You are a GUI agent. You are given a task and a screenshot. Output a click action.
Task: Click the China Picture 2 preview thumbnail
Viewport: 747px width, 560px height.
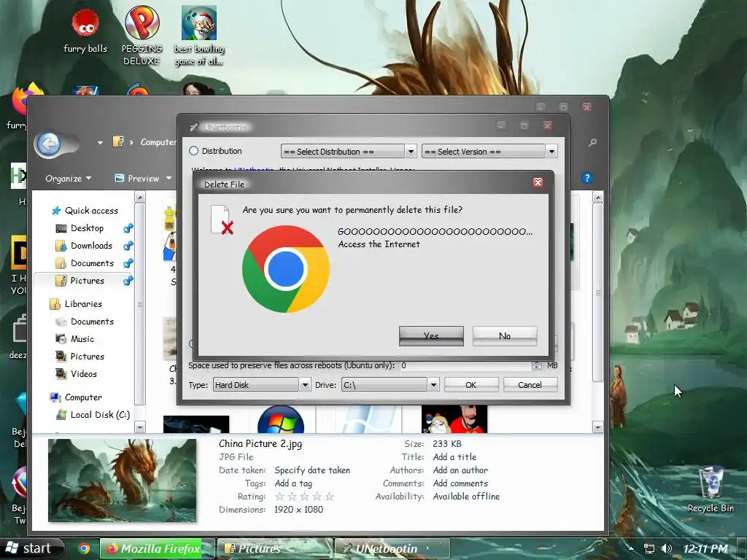point(122,481)
